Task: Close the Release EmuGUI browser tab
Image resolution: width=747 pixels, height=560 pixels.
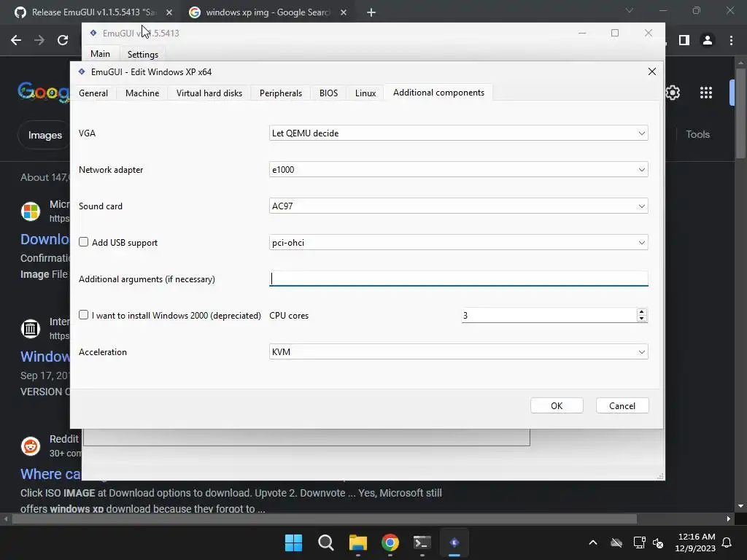Action: 169,12
